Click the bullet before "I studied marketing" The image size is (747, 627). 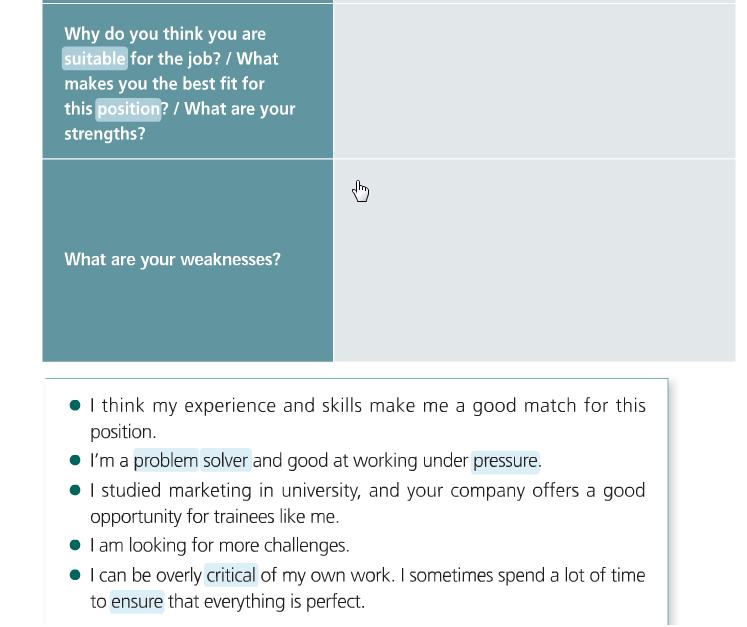pos(74,490)
